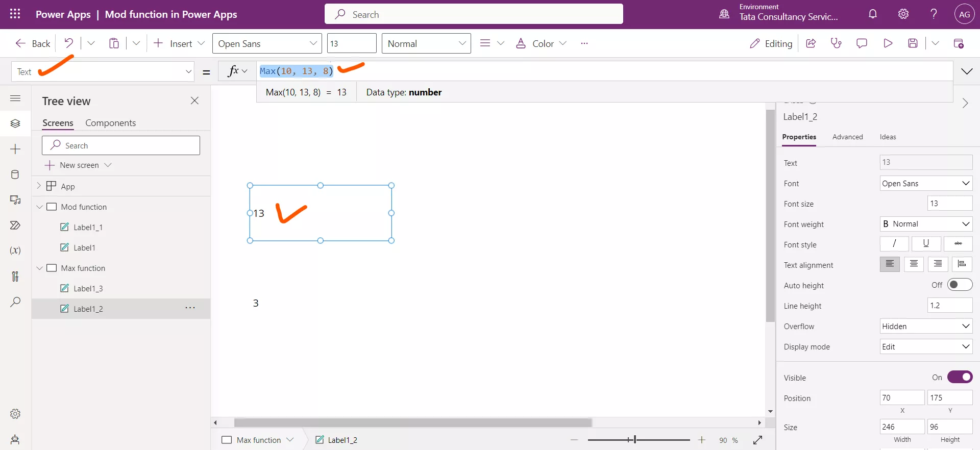
Task: Open the Overflow Hidden dropdown
Action: 926,326
